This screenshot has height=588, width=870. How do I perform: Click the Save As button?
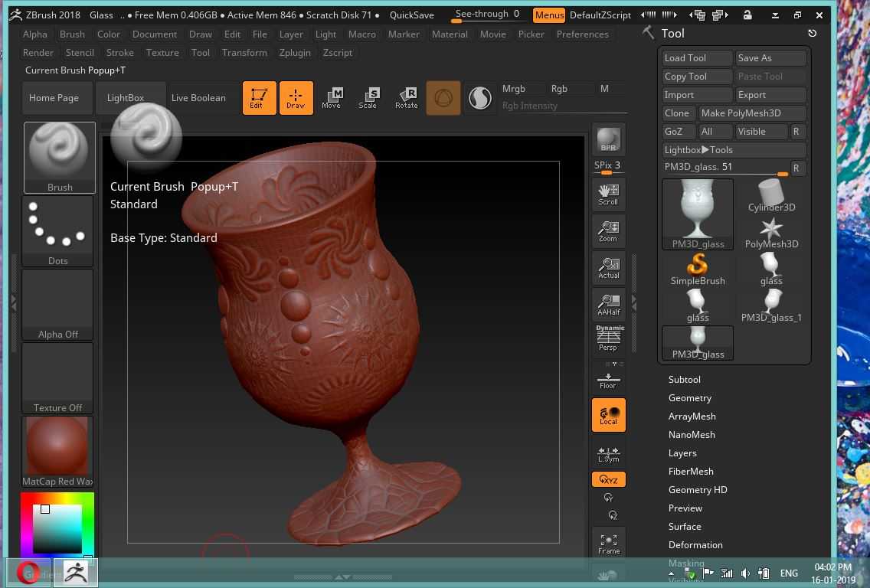click(770, 57)
